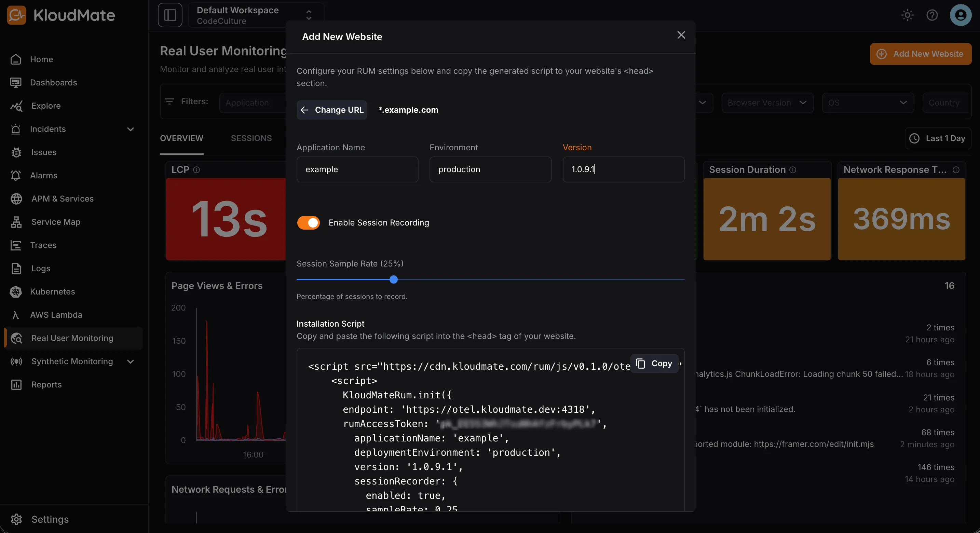Viewport: 980px width, 533px height.
Task: Open Reports in the sidebar
Action: click(x=73, y=384)
